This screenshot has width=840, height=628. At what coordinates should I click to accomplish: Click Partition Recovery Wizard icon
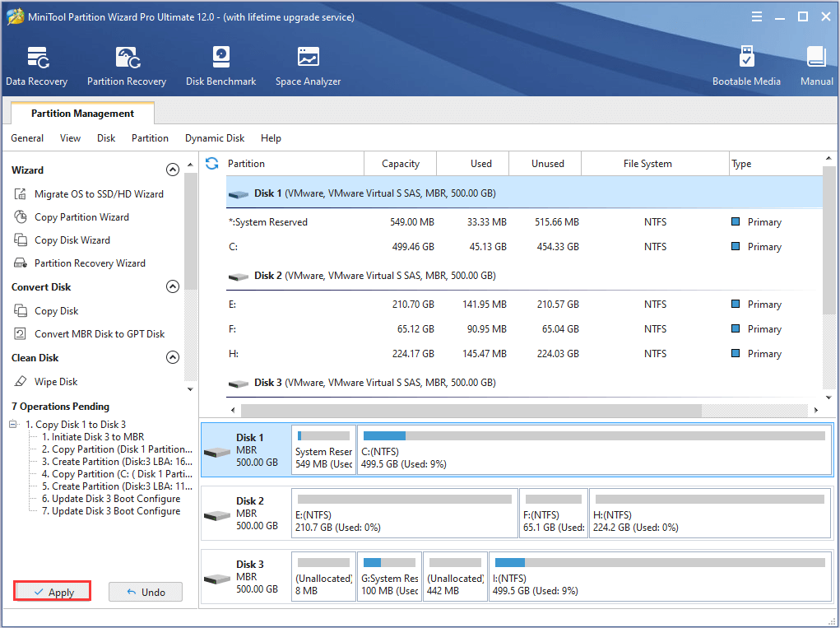tap(21, 263)
